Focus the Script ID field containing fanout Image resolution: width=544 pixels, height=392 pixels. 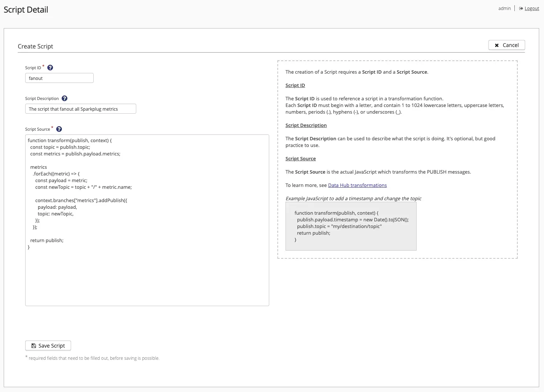(x=59, y=78)
